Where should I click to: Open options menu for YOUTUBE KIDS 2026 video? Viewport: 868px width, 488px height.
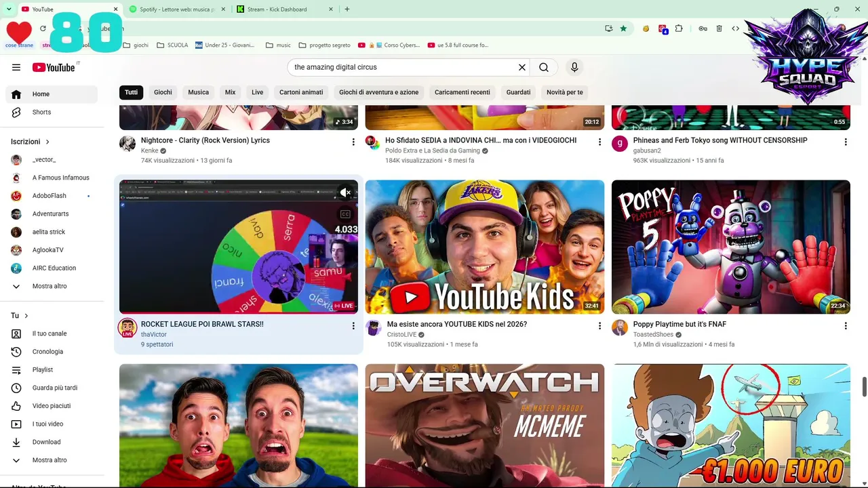(x=599, y=325)
